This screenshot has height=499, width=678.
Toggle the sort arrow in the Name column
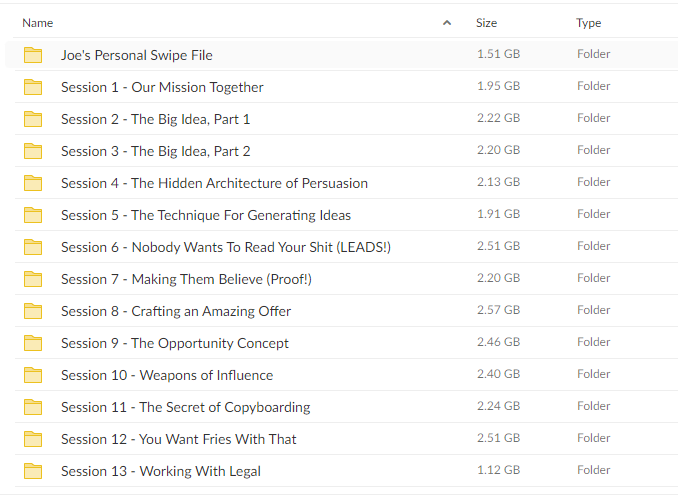click(447, 23)
